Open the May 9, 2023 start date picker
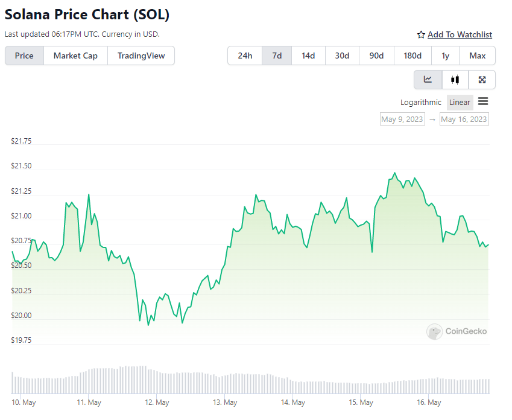The width and height of the screenshot is (512, 420). click(402, 119)
